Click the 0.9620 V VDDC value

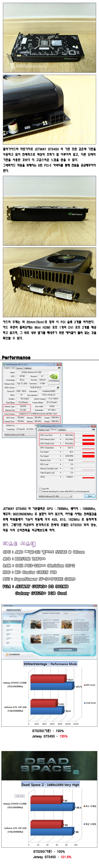click(x=69, y=477)
